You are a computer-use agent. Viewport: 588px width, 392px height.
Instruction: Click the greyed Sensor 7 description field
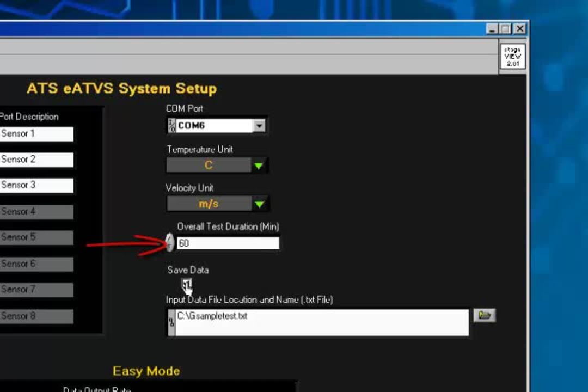(x=36, y=290)
